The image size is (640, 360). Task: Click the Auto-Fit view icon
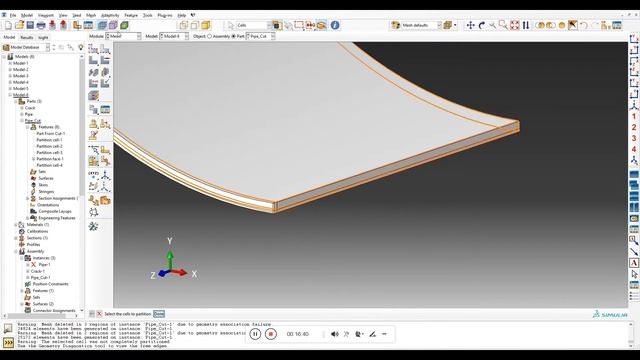pos(515,25)
